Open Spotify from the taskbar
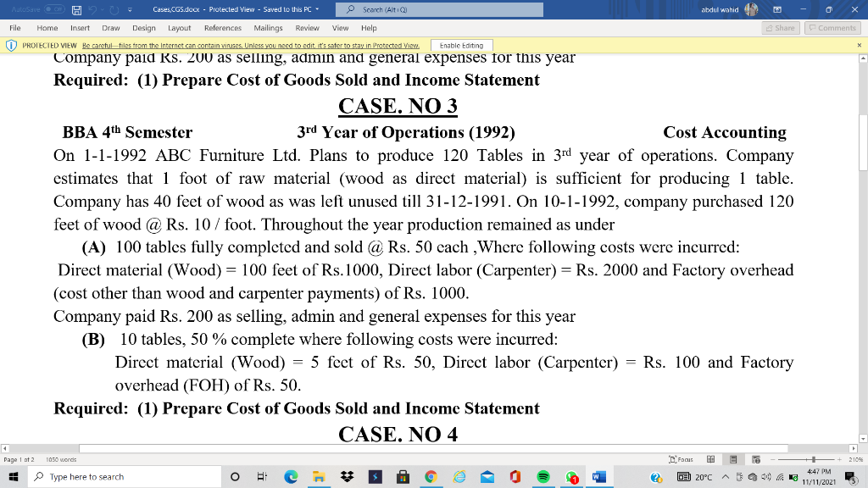 (545, 477)
